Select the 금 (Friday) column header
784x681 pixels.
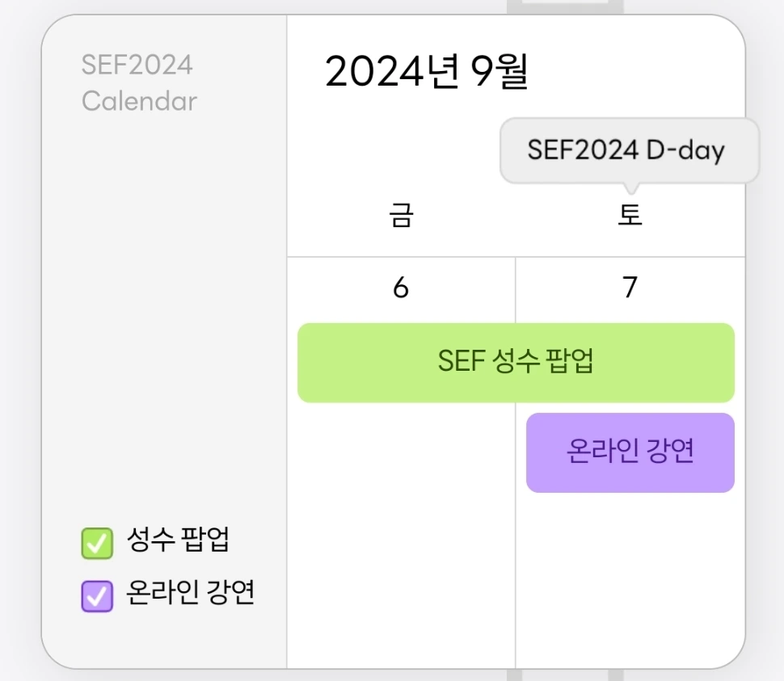pyautogui.click(x=401, y=216)
